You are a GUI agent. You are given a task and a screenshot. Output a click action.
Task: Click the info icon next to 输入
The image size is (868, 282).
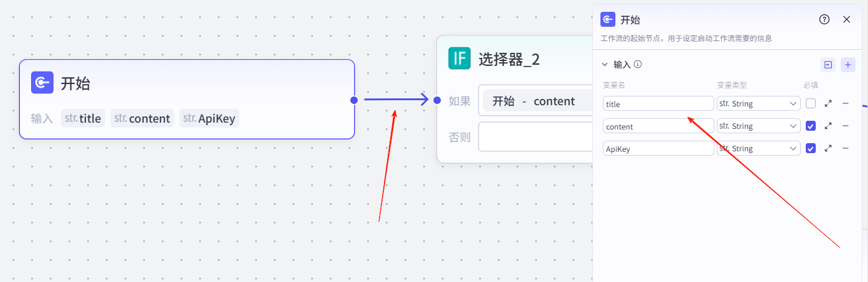coord(638,64)
